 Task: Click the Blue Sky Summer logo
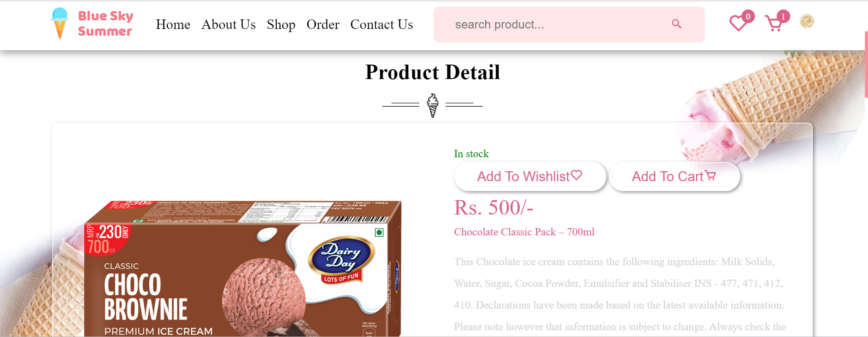pyautogui.click(x=92, y=23)
